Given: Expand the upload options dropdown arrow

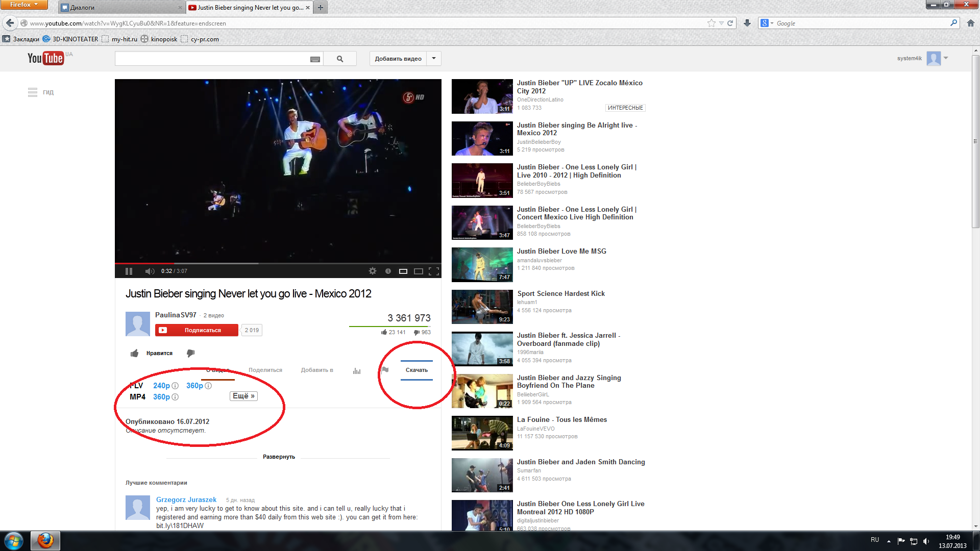Looking at the screenshot, I should [434, 59].
